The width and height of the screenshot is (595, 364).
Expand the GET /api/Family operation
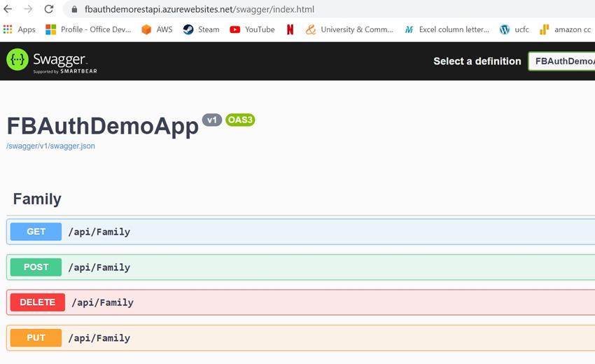300,232
